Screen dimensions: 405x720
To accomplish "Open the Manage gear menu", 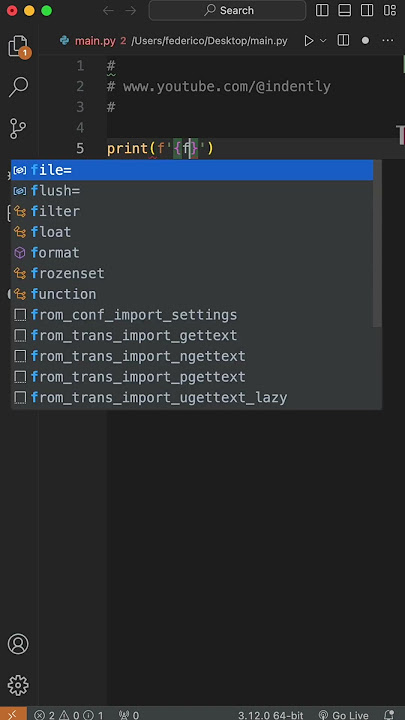I will tap(18, 686).
